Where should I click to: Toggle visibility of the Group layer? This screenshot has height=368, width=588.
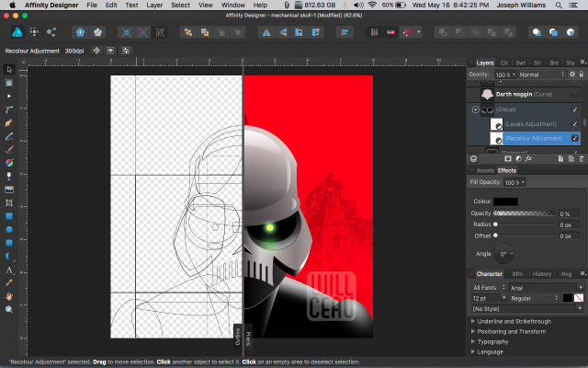[x=575, y=109]
